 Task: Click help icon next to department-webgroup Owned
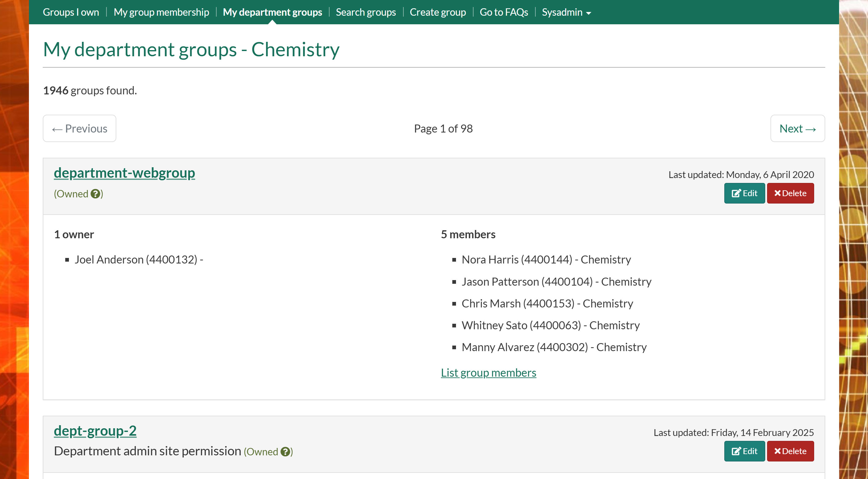point(95,194)
